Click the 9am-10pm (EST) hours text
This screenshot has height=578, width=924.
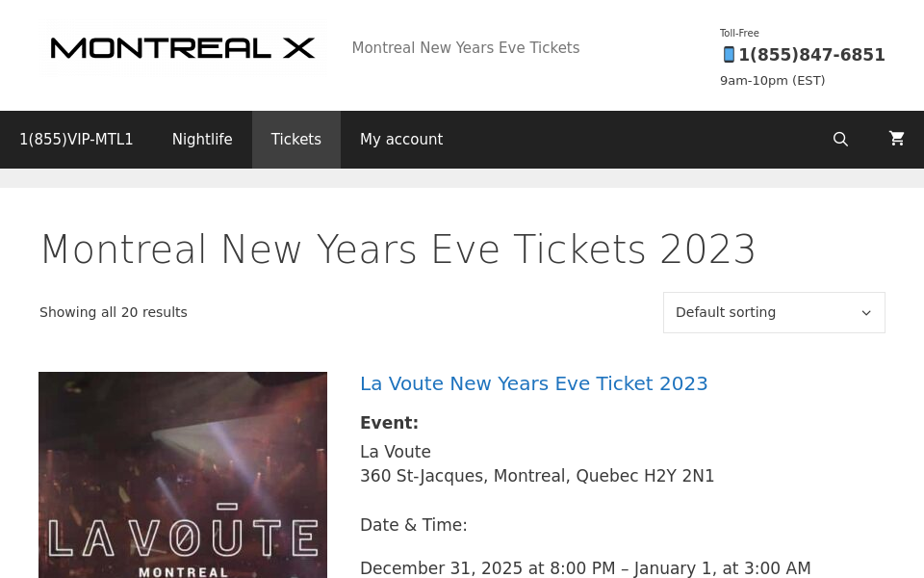[772, 80]
